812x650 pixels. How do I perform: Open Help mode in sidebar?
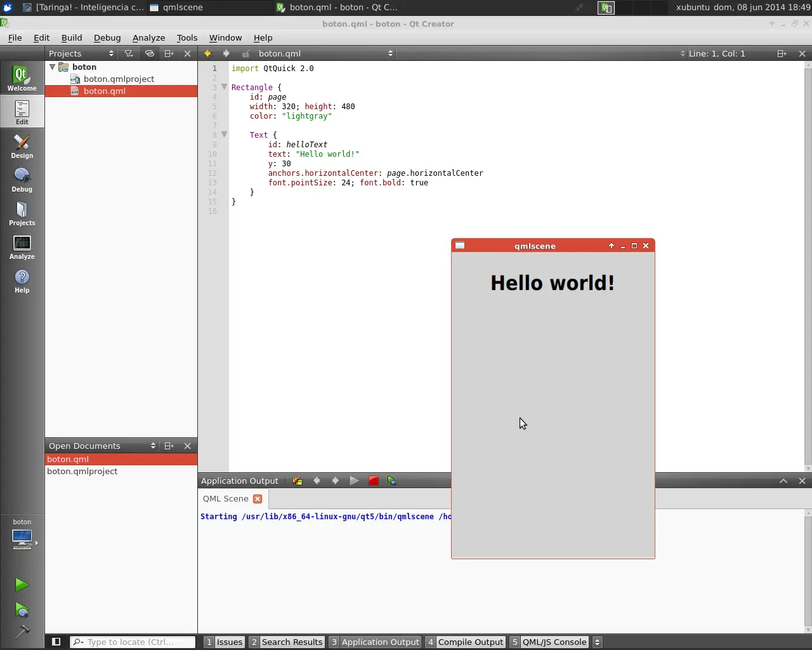coord(22,281)
